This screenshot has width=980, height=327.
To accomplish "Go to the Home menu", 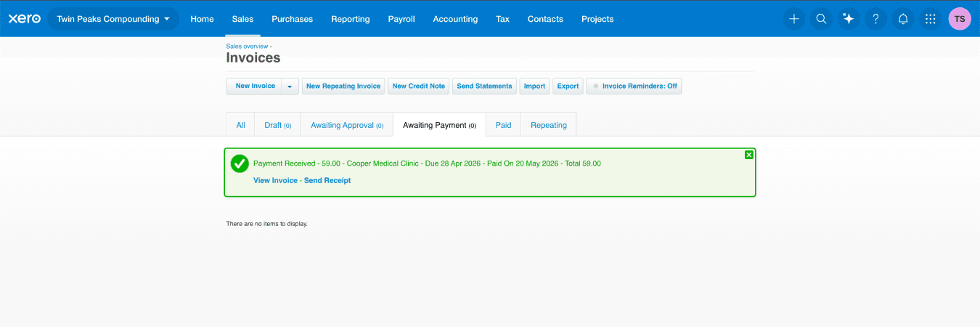I will (202, 19).
